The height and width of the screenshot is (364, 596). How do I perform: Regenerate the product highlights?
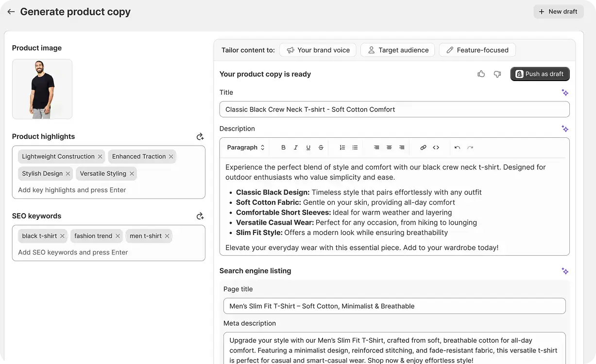pyautogui.click(x=200, y=136)
